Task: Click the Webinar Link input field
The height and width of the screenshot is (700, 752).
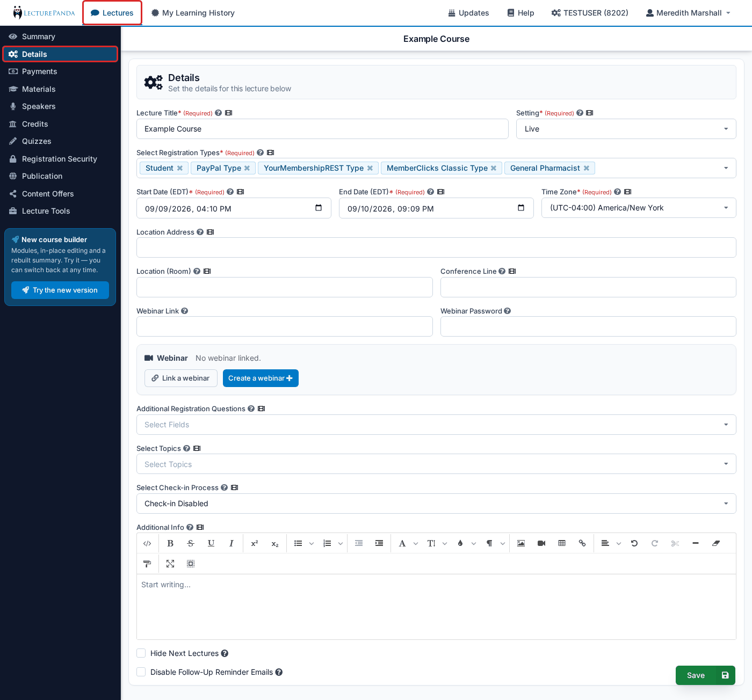Action: (x=285, y=326)
